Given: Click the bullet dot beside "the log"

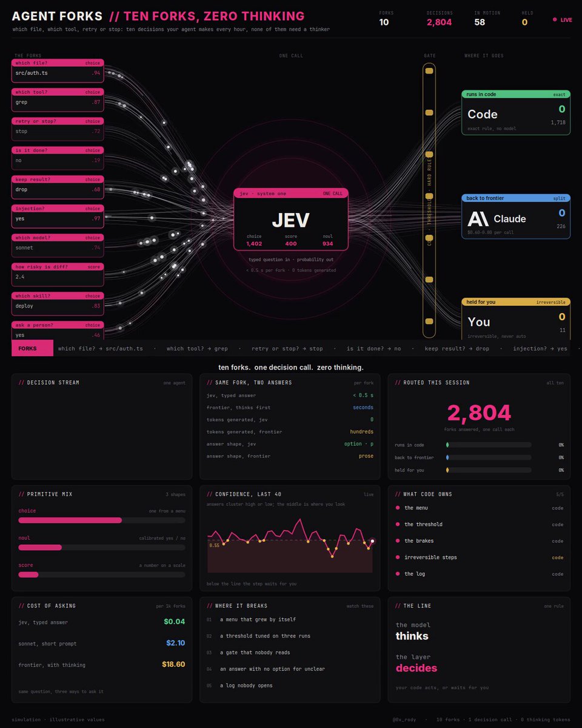Looking at the screenshot, I should [x=398, y=573].
